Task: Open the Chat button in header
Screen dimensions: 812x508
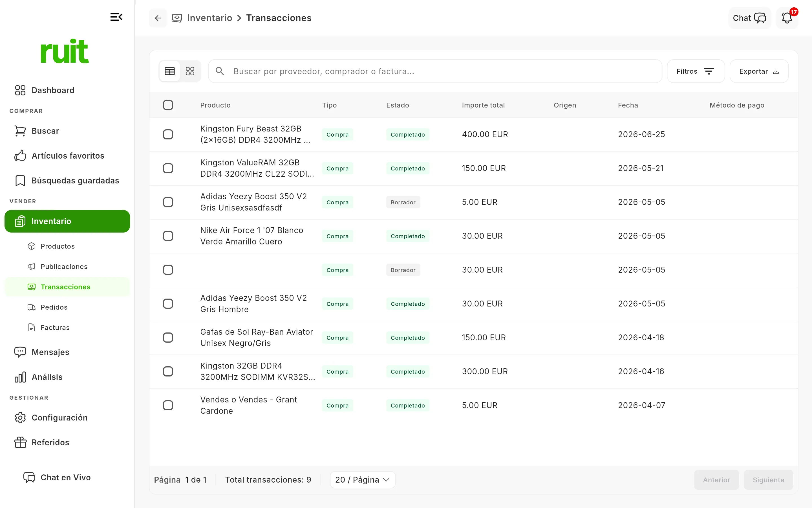Action: point(750,18)
